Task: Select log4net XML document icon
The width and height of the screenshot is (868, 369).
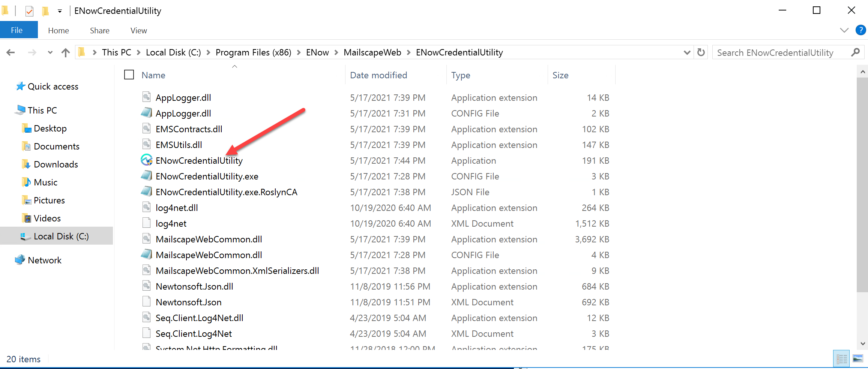Action: (146, 223)
